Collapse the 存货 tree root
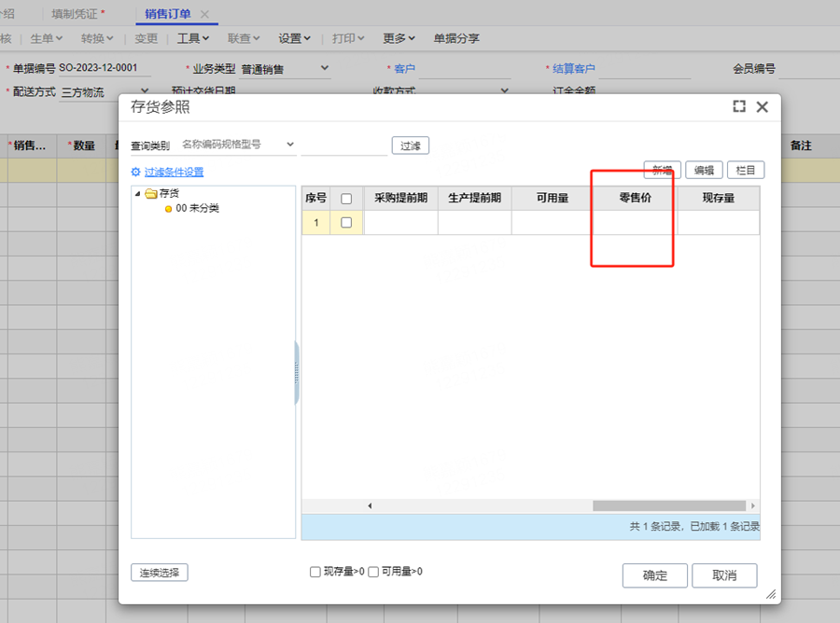This screenshot has width=840, height=623. point(138,194)
